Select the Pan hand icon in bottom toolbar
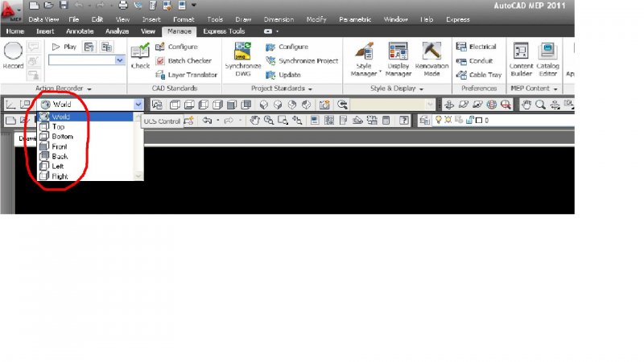Image resolution: width=644 pixels, height=362 pixels. [254, 120]
